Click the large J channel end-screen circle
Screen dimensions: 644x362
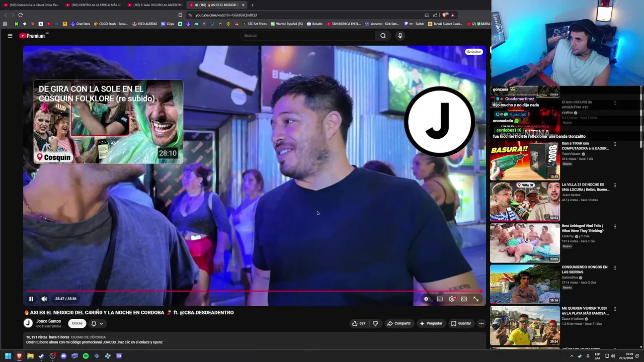440,122
